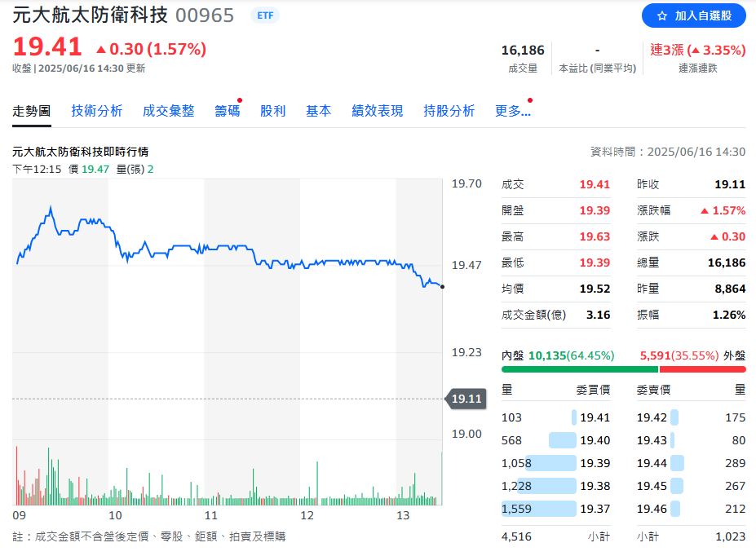Select ask price 19.46 in order book
The image size is (756, 556).
652,509
